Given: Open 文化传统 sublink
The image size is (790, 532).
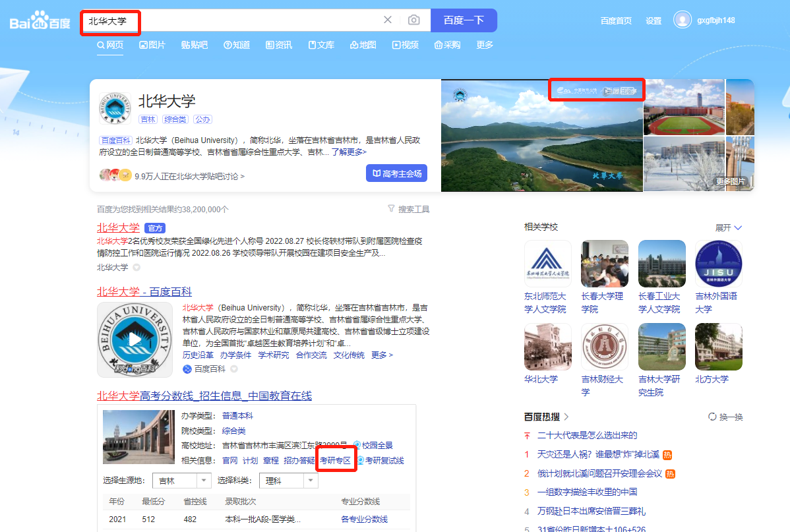Looking at the screenshot, I should click(x=349, y=355).
